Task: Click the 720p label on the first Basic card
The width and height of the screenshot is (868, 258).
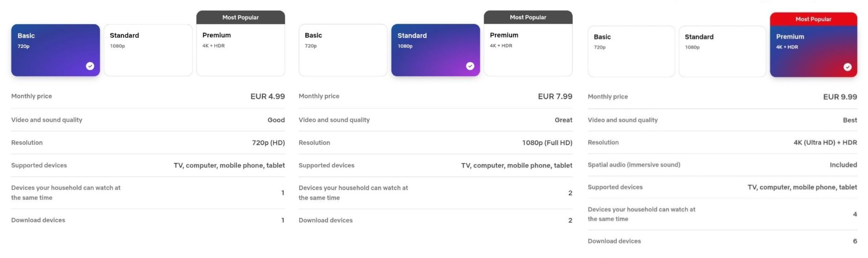Action: click(x=23, y=46)
